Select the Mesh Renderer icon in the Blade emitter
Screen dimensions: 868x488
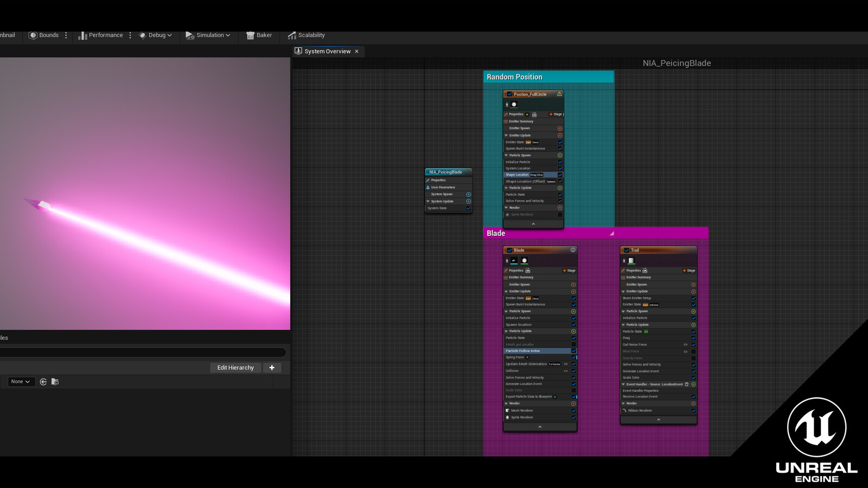pyautogui.click(x=508, y=410)
